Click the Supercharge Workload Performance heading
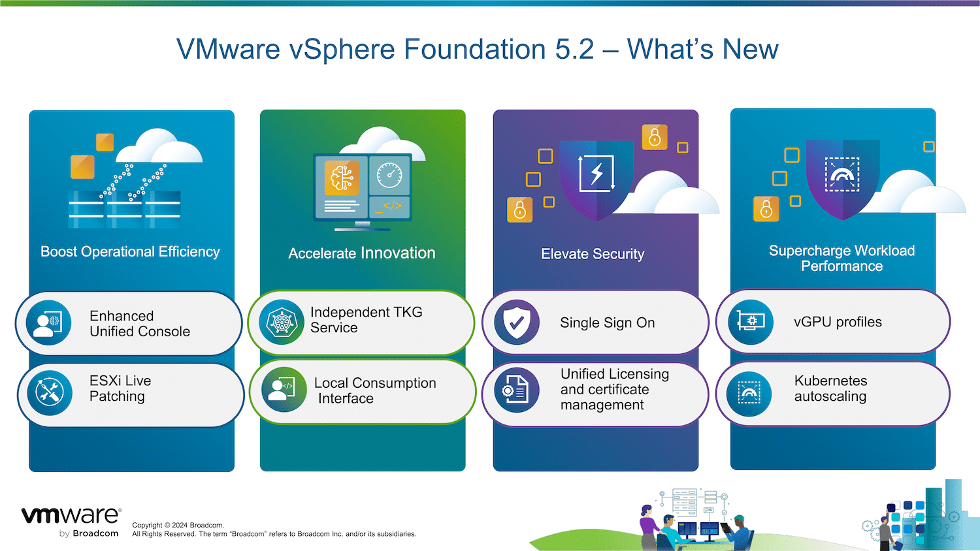This screenshot has width=980, height=551. click(x=841, y=259)
